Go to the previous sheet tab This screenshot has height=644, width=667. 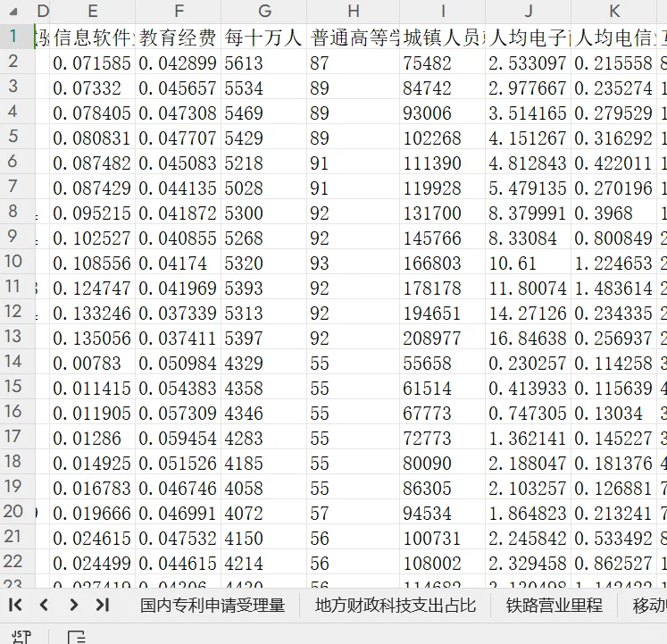coord(44,605)
